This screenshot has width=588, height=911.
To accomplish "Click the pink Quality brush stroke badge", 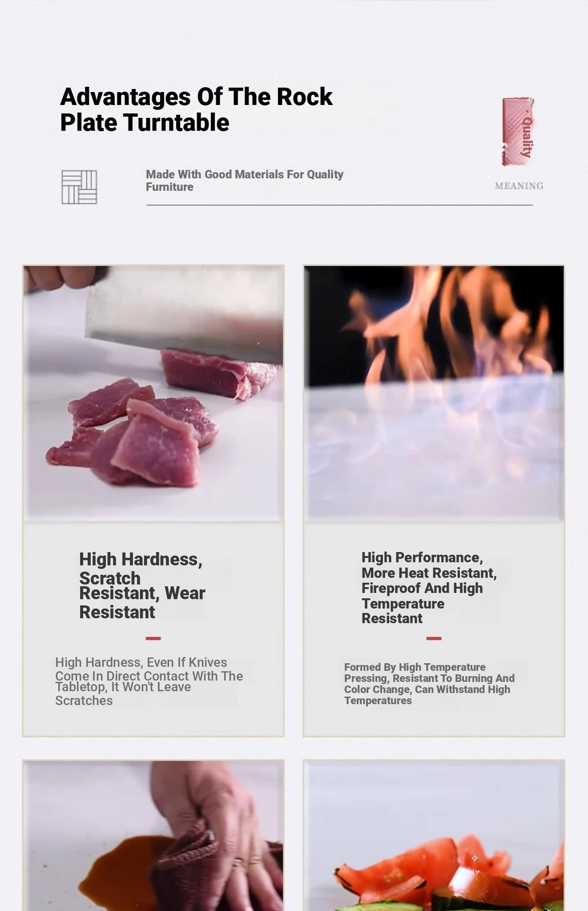I will [x=518, y=132].
